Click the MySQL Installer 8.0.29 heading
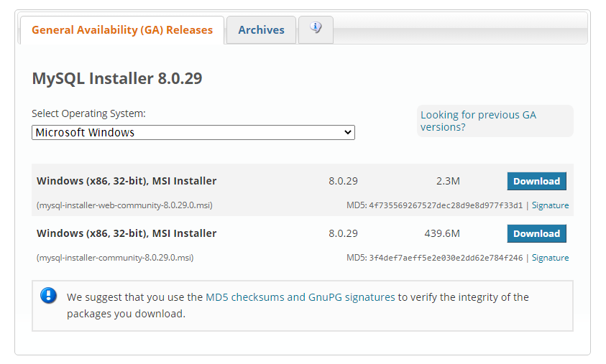 tap(116, 78)
